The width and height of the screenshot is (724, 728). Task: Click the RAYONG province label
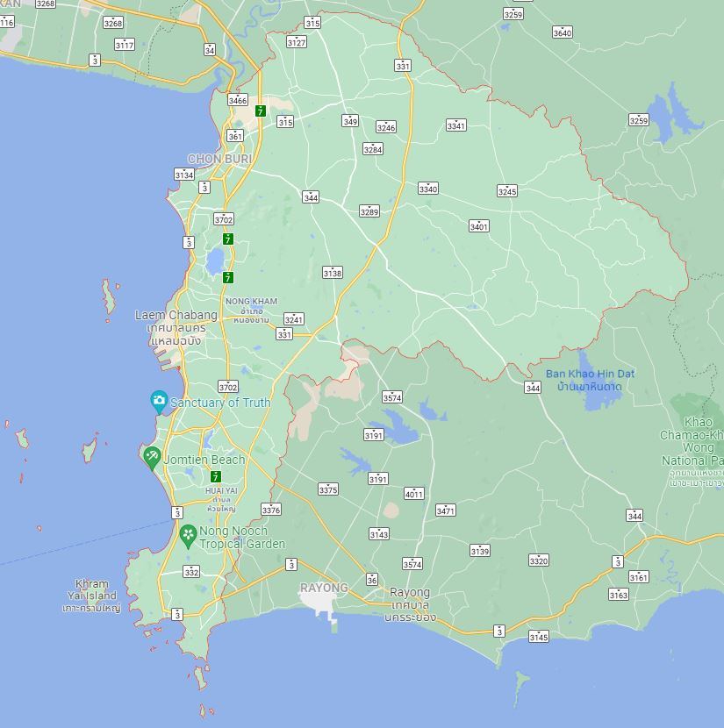(x=324, y=588)
